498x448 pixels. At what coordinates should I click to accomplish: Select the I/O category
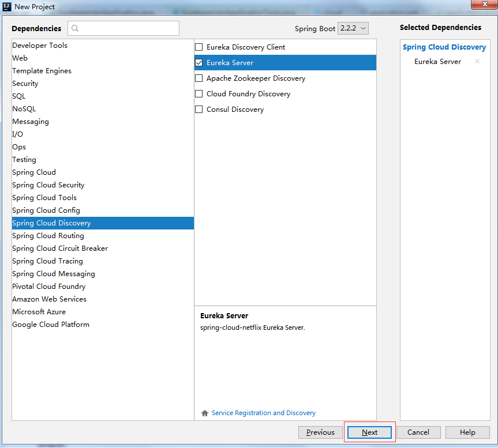coord(103,134)
